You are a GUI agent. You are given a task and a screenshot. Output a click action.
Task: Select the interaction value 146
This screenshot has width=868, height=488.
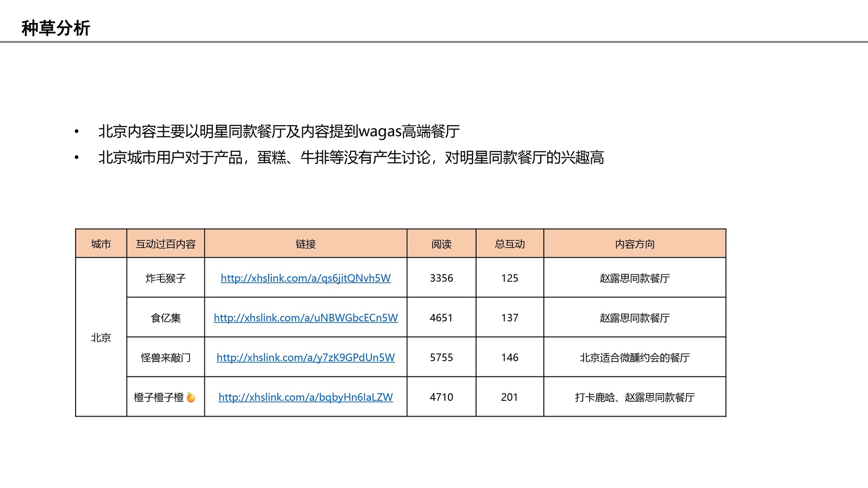coord(509,357)
